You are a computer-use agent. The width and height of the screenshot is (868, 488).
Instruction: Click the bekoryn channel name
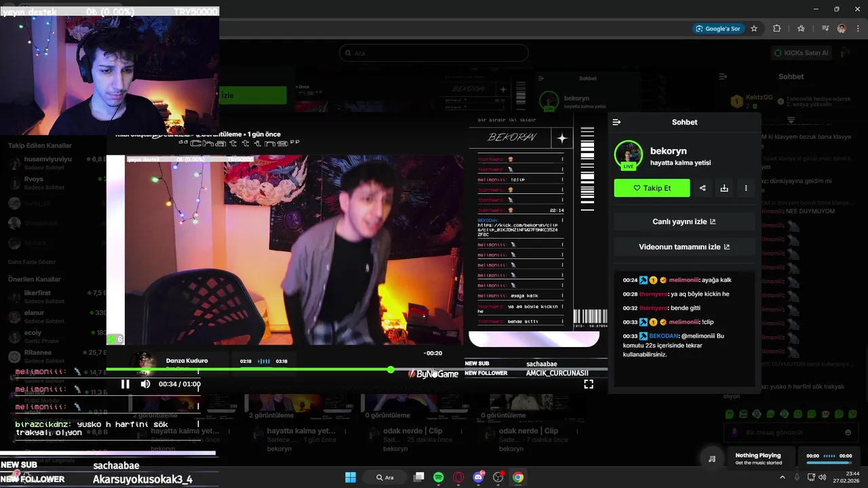669,151
